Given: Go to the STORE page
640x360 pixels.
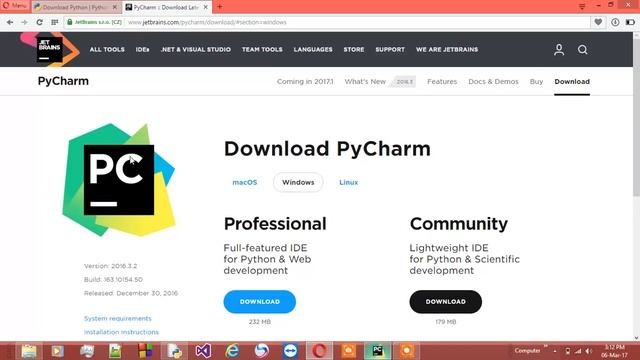Looking at the screenshot, I should [354, 49].
